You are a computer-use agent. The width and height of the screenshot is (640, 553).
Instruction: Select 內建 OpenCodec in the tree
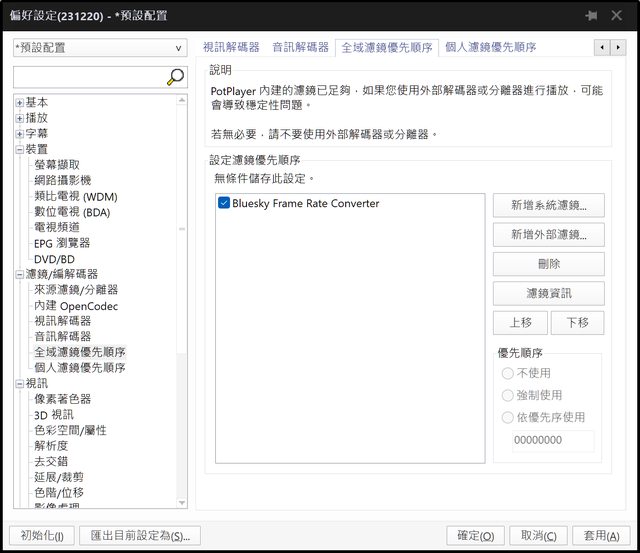[76, 305]
